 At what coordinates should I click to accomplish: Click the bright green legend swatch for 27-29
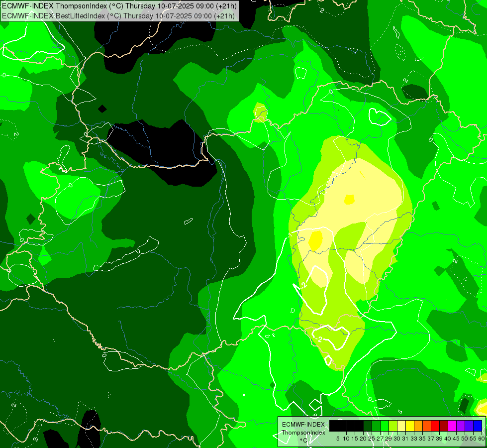point(385,426)
